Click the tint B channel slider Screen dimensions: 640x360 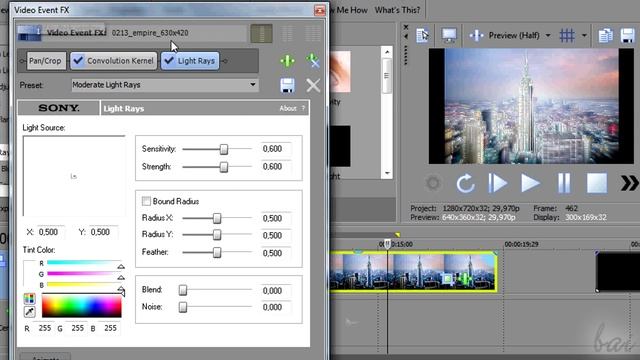click(84, 285)
